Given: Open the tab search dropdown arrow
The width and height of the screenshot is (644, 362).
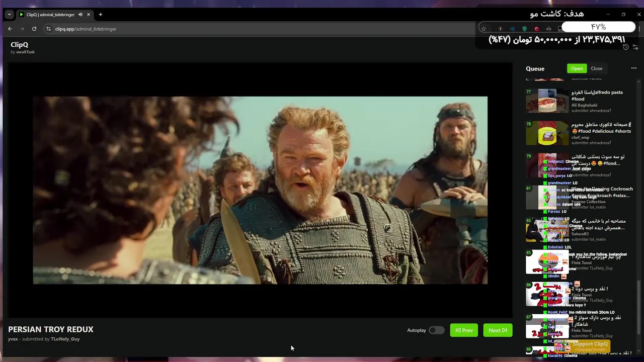Looking at the screenshot, I should 9,15.
